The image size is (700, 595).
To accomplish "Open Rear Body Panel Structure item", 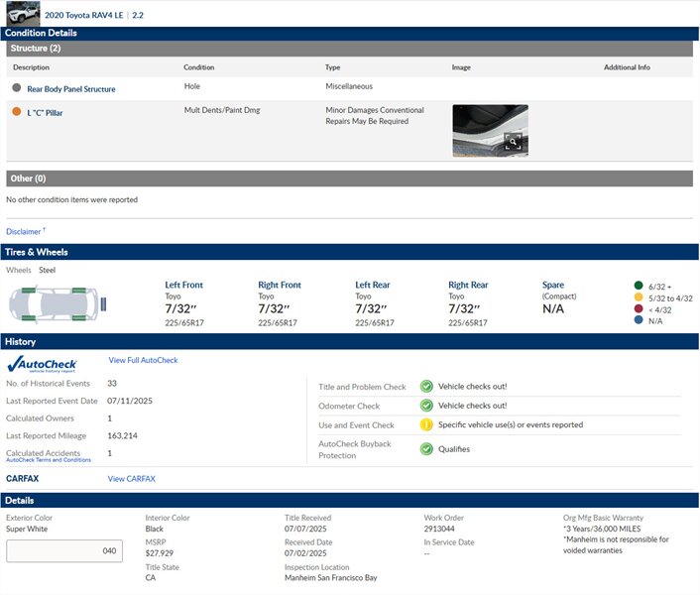I will point(71,89).
